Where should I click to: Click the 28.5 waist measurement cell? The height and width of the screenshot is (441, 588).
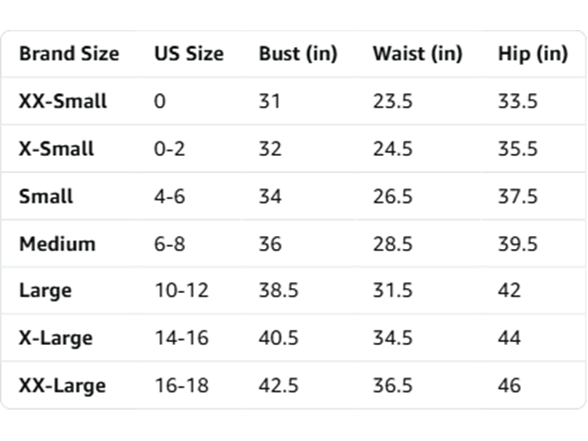393,244
